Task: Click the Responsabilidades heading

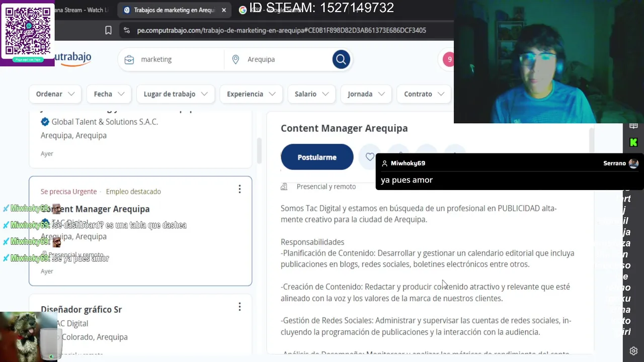Action: pyautogui.click(x=312, y=242)
